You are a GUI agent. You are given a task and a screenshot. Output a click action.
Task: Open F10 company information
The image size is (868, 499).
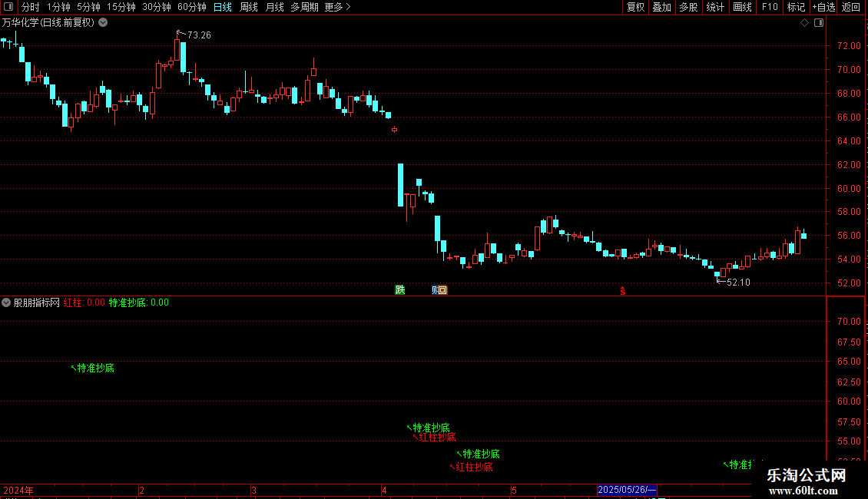tap(770, 7)
